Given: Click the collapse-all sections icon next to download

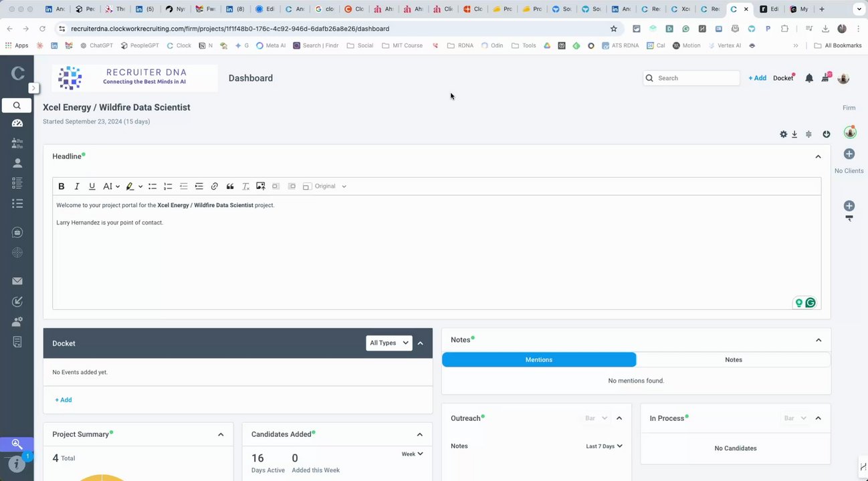Looking at the screenshot, I should coord(808,134).
